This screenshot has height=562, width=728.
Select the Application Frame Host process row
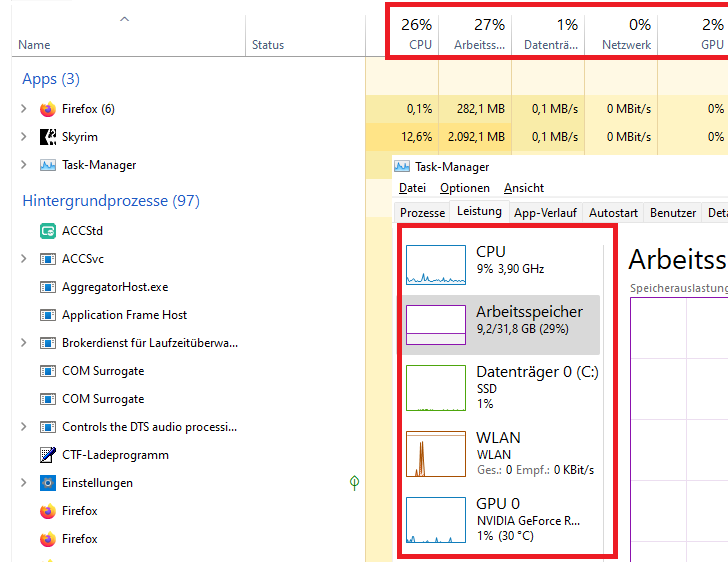pyautogui.click(x=124, y=315)
